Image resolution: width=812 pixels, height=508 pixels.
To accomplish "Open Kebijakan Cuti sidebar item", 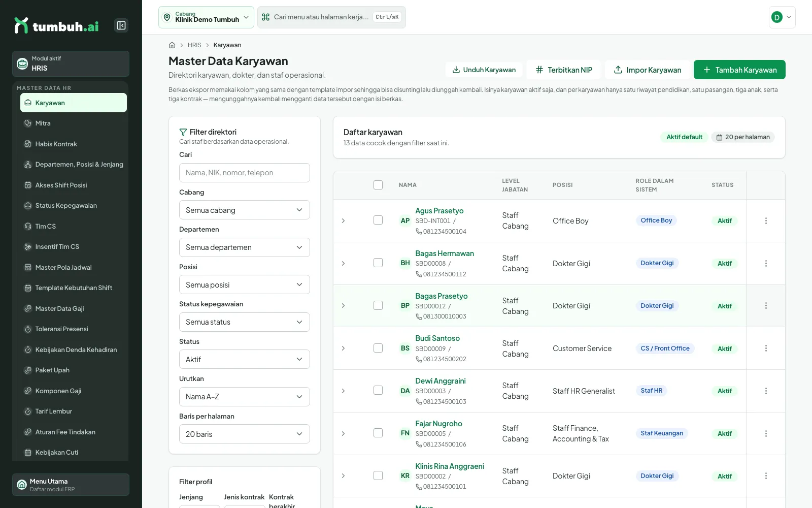I will click(74, 453).
